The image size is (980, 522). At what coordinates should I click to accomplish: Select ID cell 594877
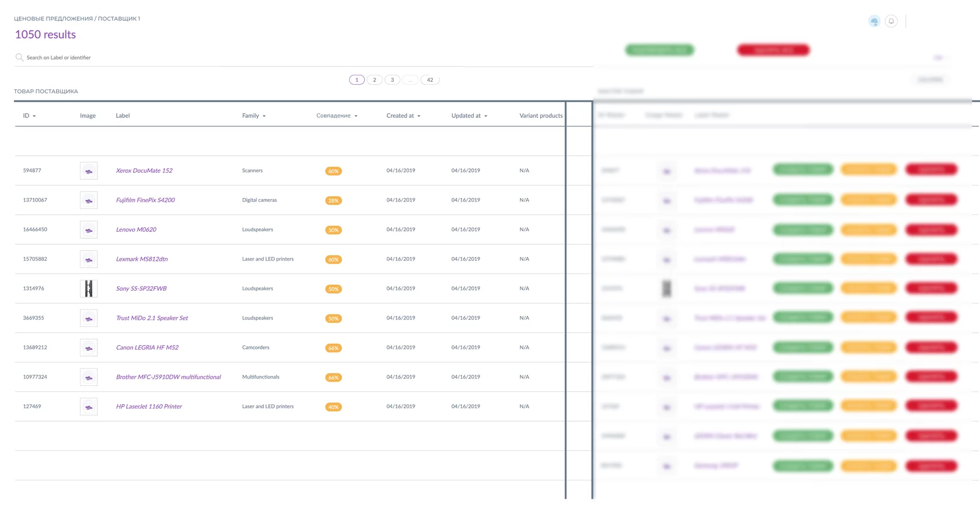32,170
